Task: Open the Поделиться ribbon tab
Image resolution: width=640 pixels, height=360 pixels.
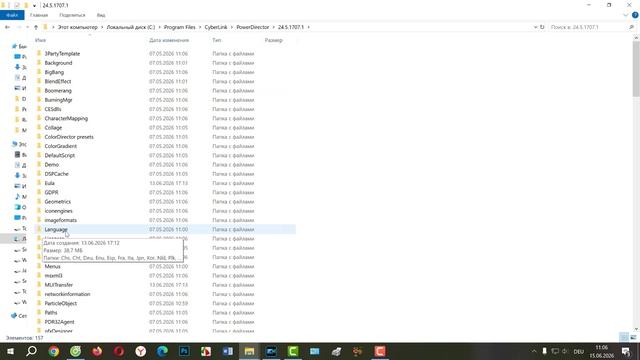Action: point(72,15)
